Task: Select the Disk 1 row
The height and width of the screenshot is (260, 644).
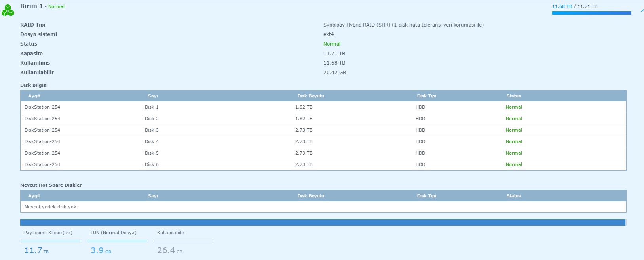Action: pyautogui.click(x=323, y=107)
